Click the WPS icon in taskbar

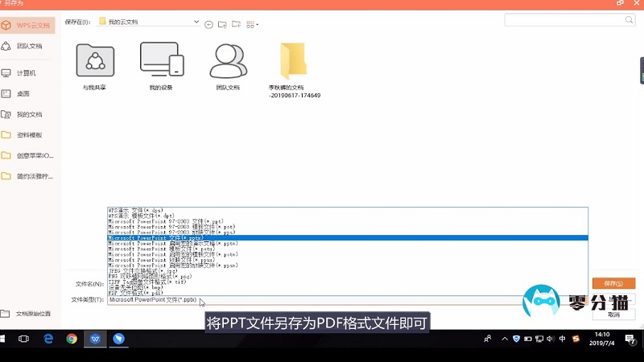[95, 339]
